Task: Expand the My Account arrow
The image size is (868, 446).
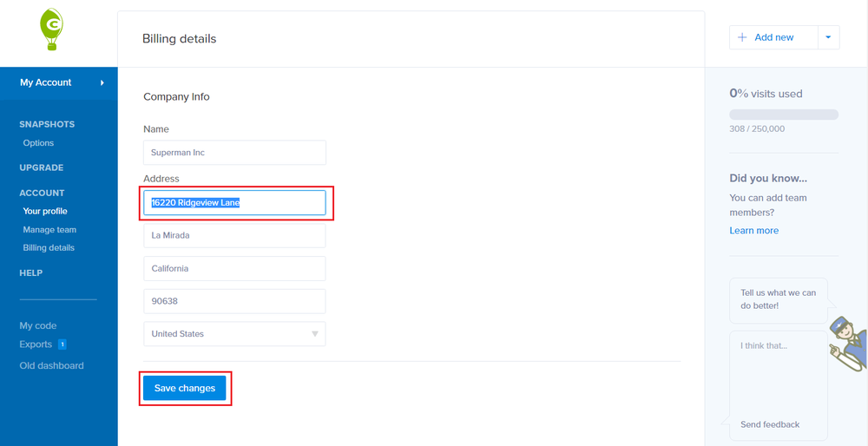Action: 102,83
